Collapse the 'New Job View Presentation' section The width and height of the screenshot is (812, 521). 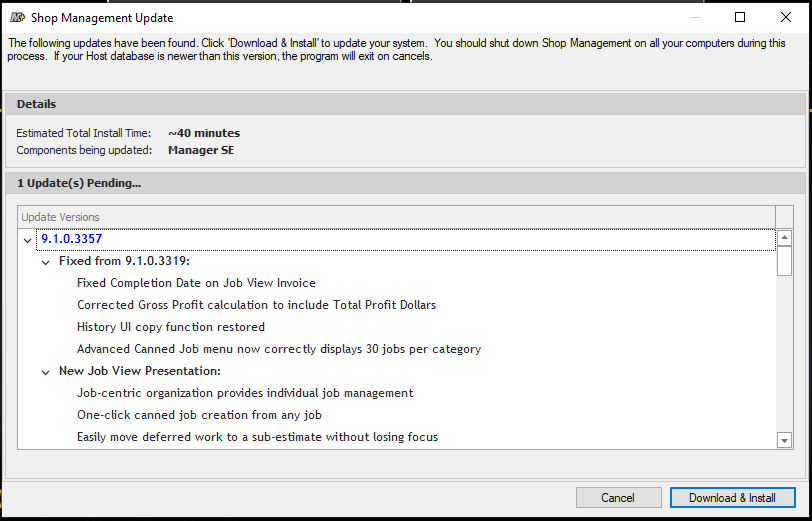[x=46, y=372]
